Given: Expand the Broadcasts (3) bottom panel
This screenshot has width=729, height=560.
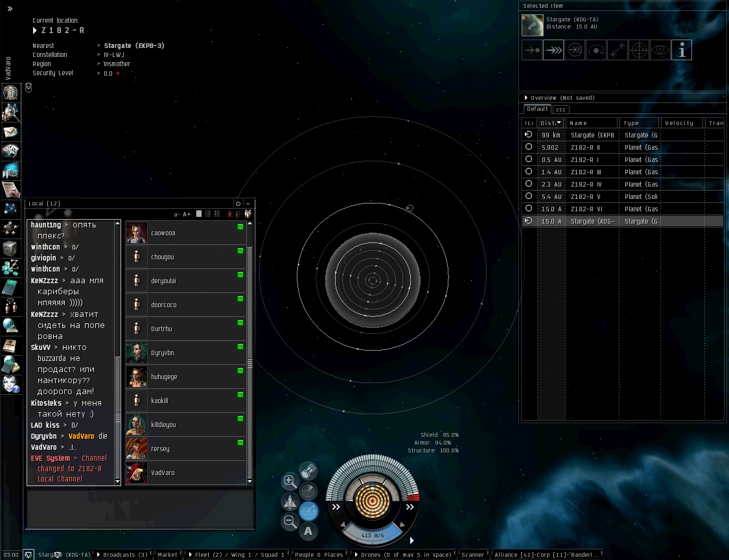Looking at the screenshot, I should coord(98,554).
